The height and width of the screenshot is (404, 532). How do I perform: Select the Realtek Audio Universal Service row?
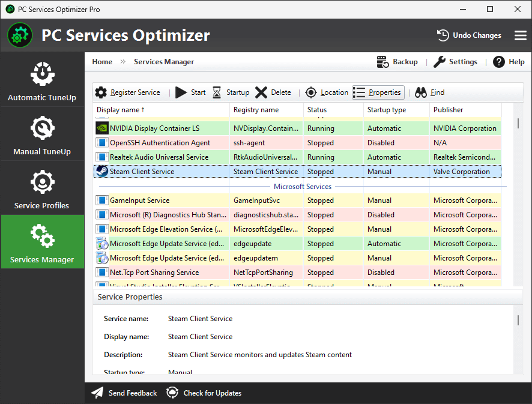[298, 157]
